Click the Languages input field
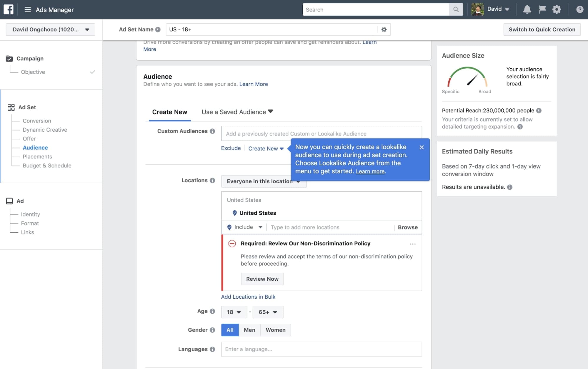Viewport: 588px width, 369px height. (x=321, y=349)
